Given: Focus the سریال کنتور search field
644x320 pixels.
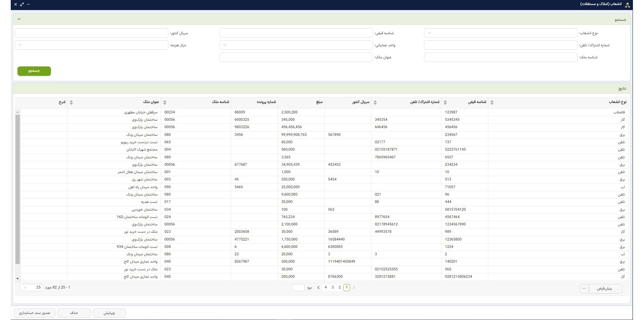Looking at the screenshot, I should [x=91, y=33].
